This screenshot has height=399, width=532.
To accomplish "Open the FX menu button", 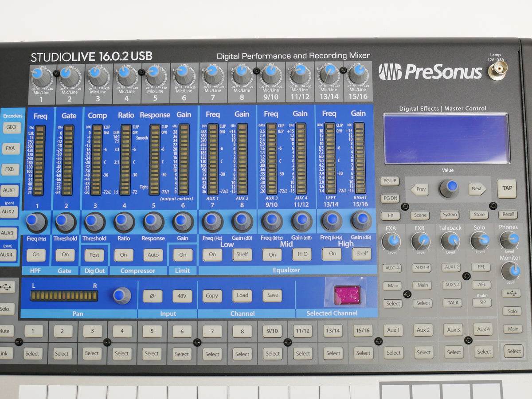I will click(390, 215).
